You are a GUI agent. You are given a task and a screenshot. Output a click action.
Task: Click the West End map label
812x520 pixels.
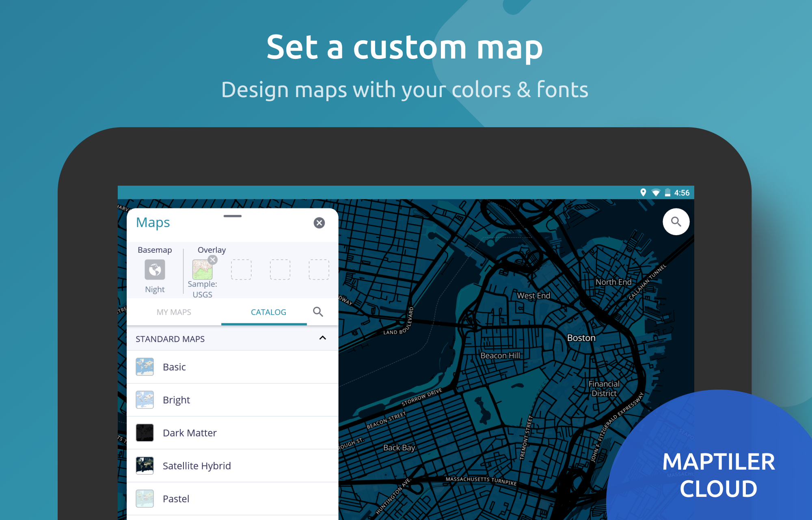click(533, 296)
